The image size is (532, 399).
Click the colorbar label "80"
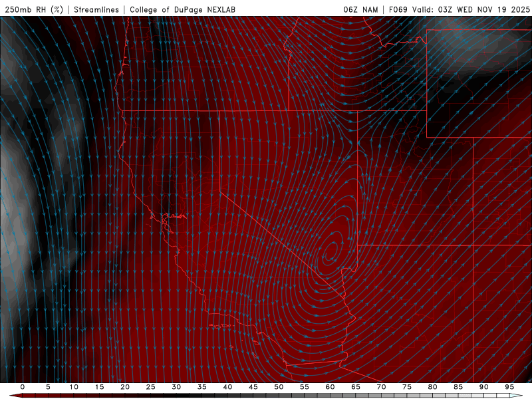[x=432, y=387]
